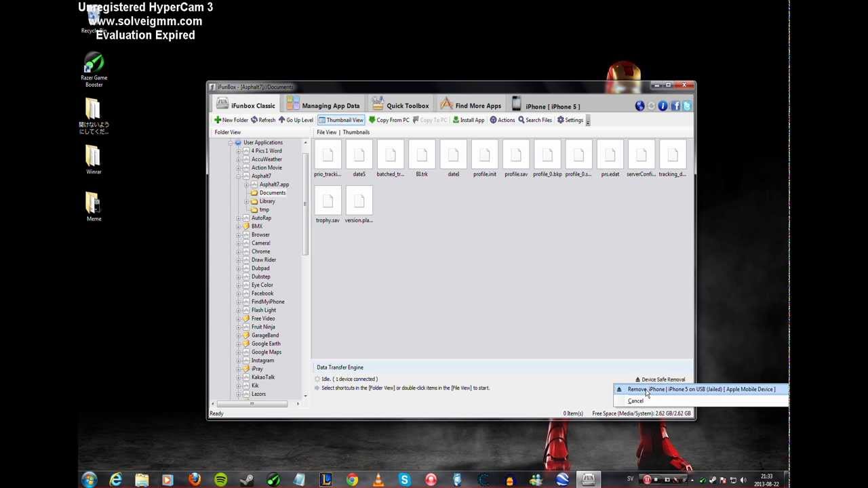Open the iFunbox Classic tab
The height and width of the screenshot is (488, 868).
[x=245, y=105]
